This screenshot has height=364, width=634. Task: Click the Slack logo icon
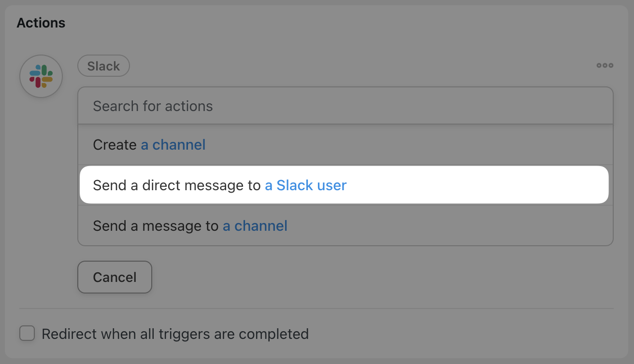(x=41, y=76)
